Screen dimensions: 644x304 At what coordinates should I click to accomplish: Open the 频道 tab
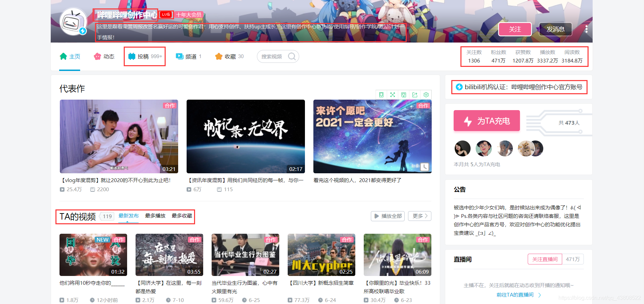click(x=188, y=56)
